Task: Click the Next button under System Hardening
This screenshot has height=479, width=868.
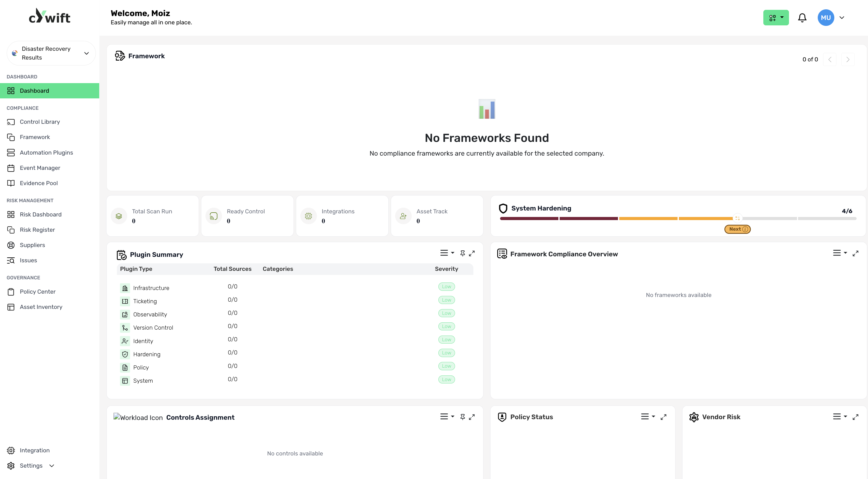Action: (x=737, y=229)
